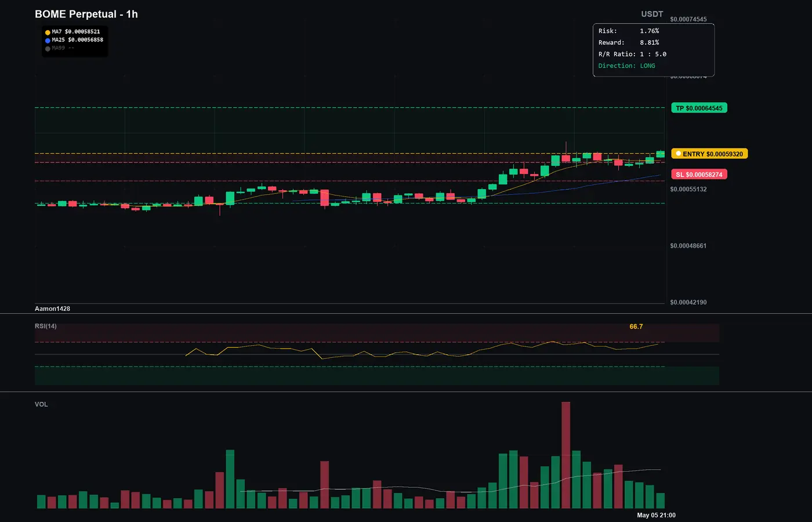Click the May 05 21:00 time label

coord(656,515)
